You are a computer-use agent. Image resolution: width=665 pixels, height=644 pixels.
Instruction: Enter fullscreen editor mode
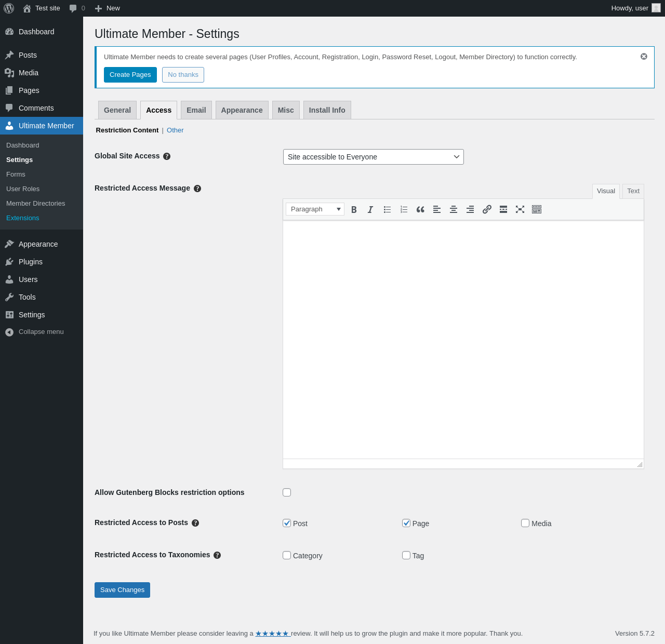click(520, 209)
